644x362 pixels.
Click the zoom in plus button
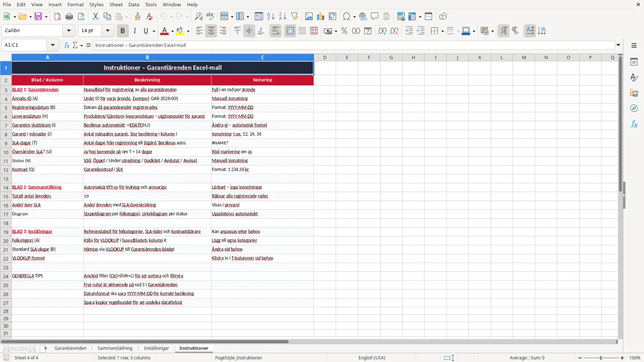pos(623,358)
